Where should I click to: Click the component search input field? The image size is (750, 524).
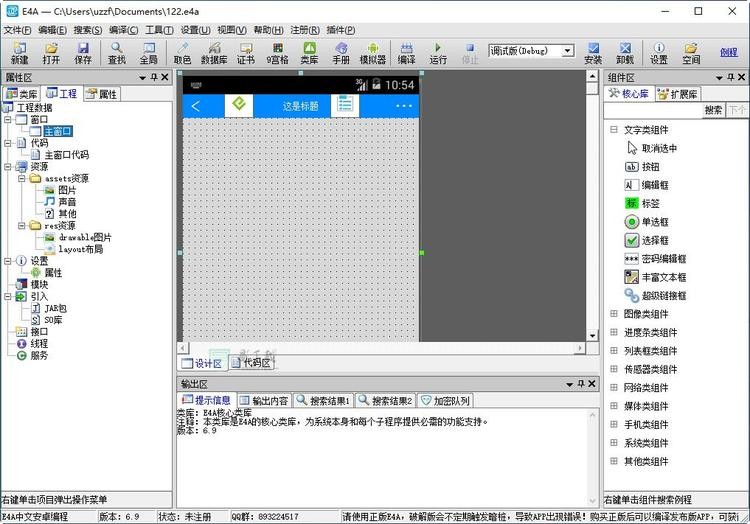tap(653, 110)
